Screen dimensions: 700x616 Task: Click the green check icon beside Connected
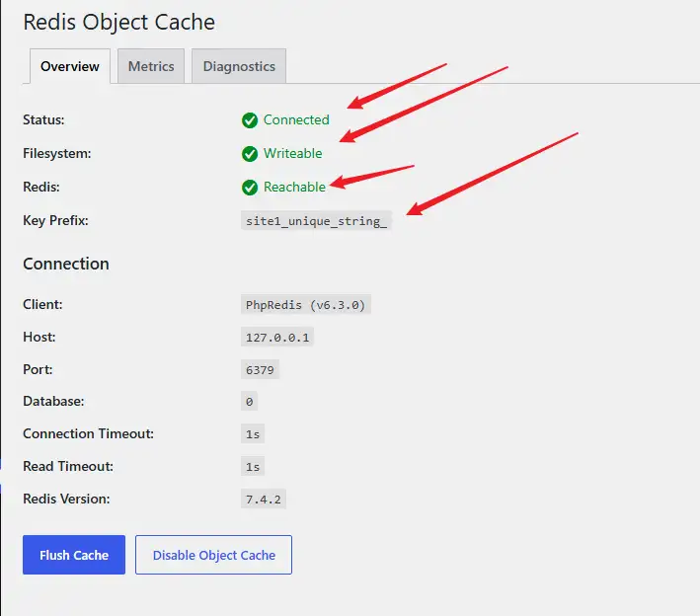(250, 120)
